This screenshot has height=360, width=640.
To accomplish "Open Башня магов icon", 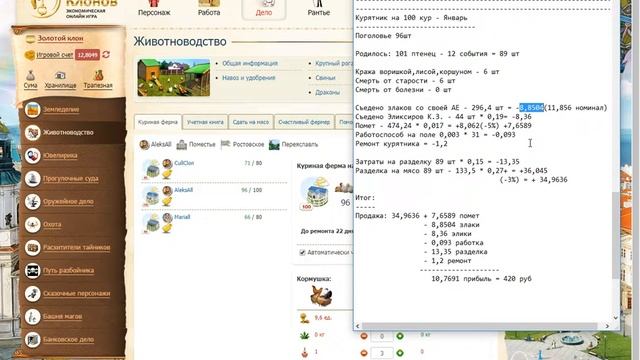I will [x=32, y=316].
